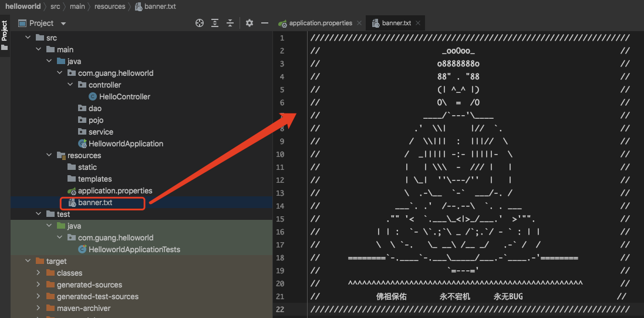Toggle the vertical Project tool window button
This screenshot has height=318, width=644.
click(x=5, y=35)
